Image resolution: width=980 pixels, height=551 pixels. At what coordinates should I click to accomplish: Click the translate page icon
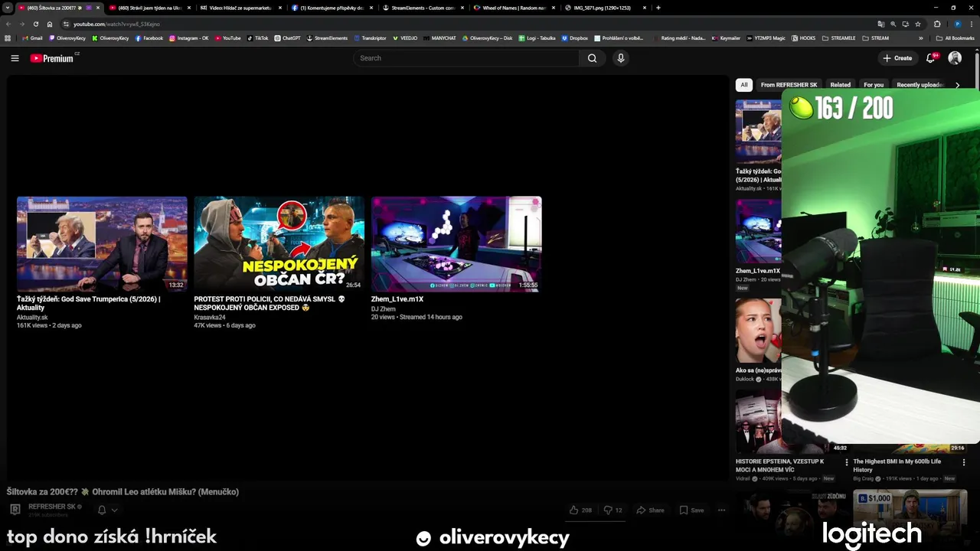point(880,24)
